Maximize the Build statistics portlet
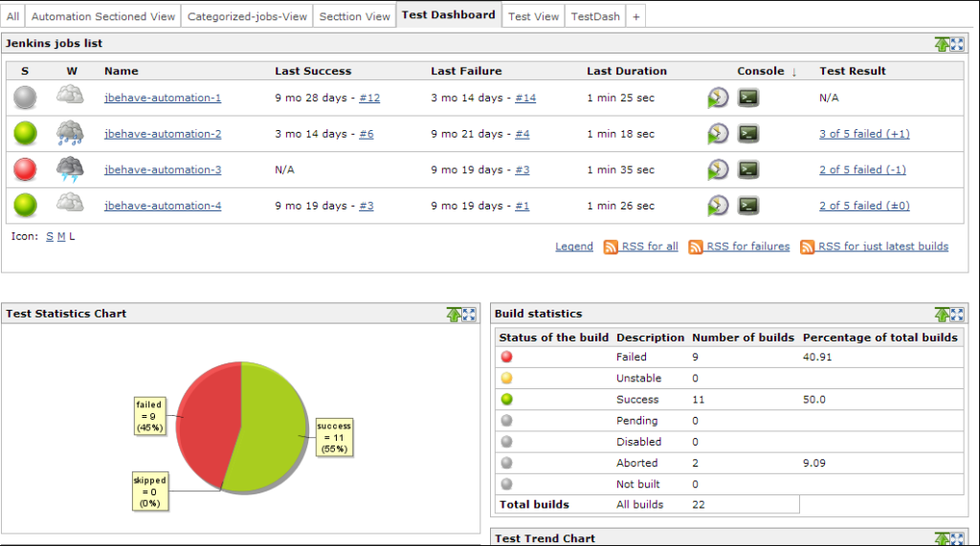980x546 pixels. 957,315
